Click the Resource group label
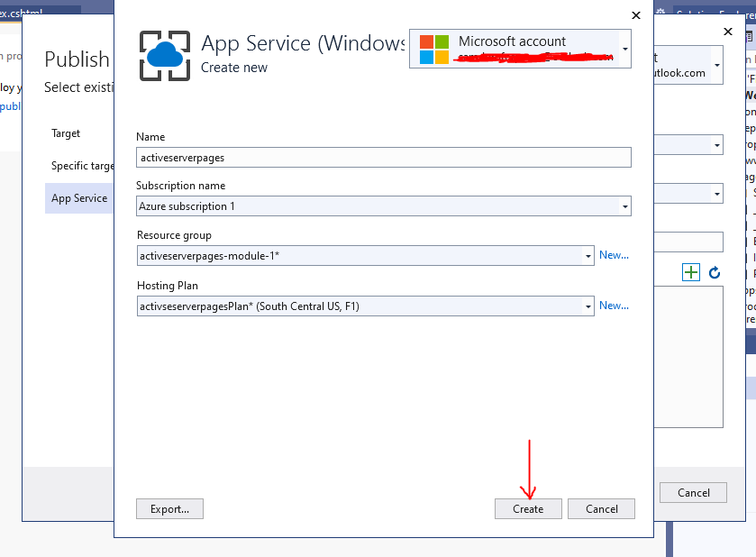The image size is (756, 557). point(174,235)
